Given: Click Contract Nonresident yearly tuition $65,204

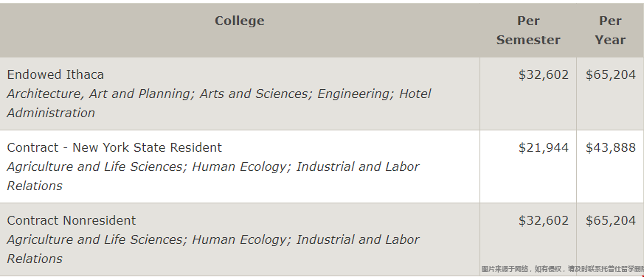Looking at the screenshot, I should pyautogui.click(x=610, y=221).
